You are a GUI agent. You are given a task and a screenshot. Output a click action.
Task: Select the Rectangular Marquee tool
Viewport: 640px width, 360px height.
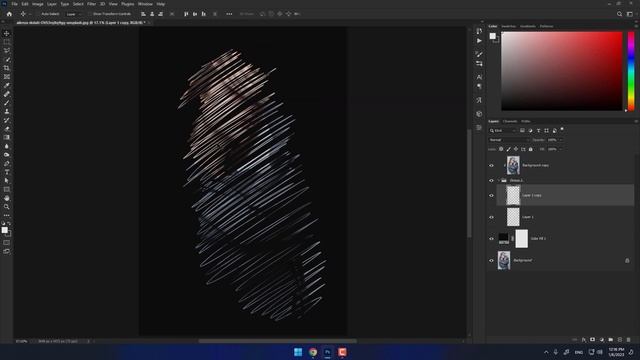click(x=7, y=42)
